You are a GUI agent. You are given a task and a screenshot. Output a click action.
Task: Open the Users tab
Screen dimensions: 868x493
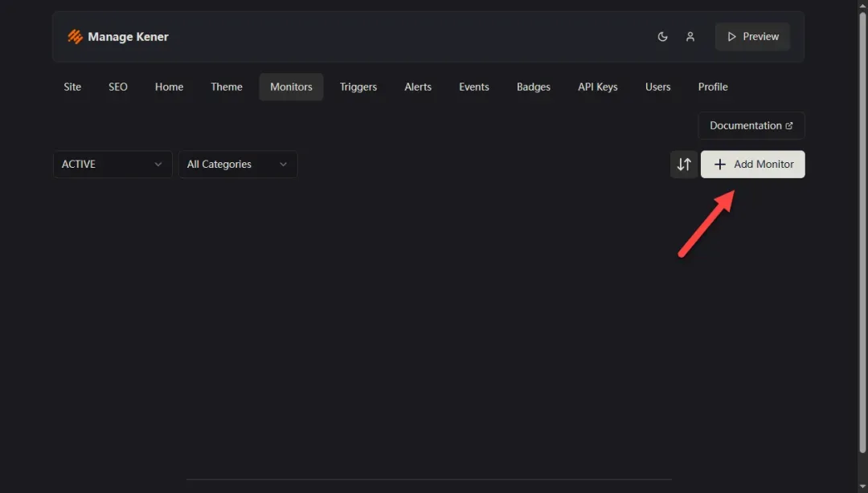(657, 87)
